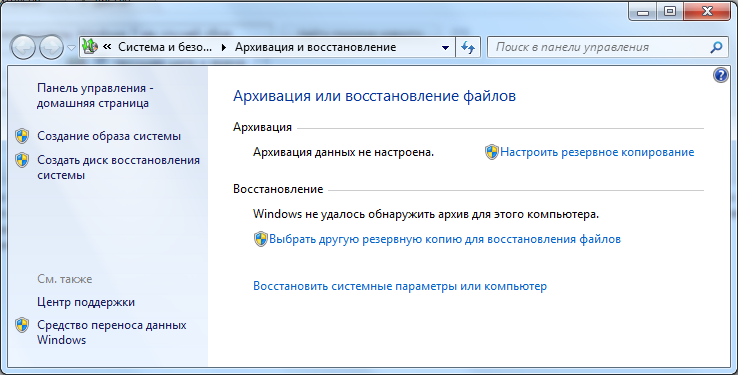Click 'Настроить резервное копирование' link

point(597,152)
